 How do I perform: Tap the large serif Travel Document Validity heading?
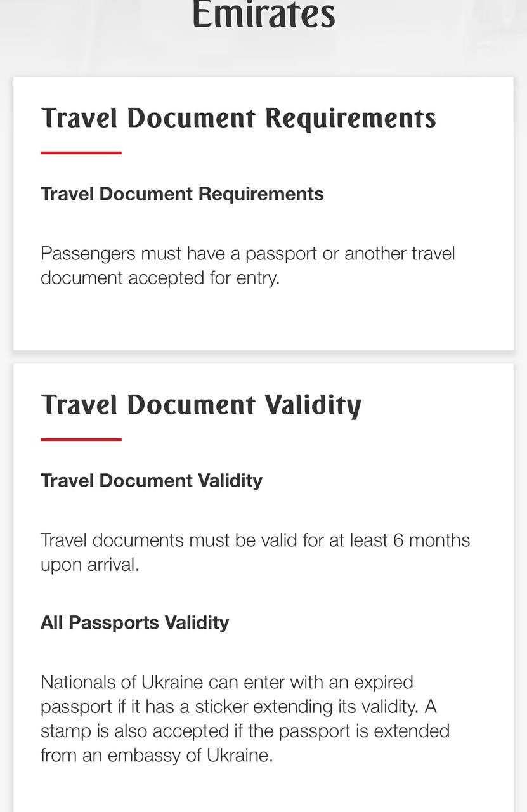(201, 405)
